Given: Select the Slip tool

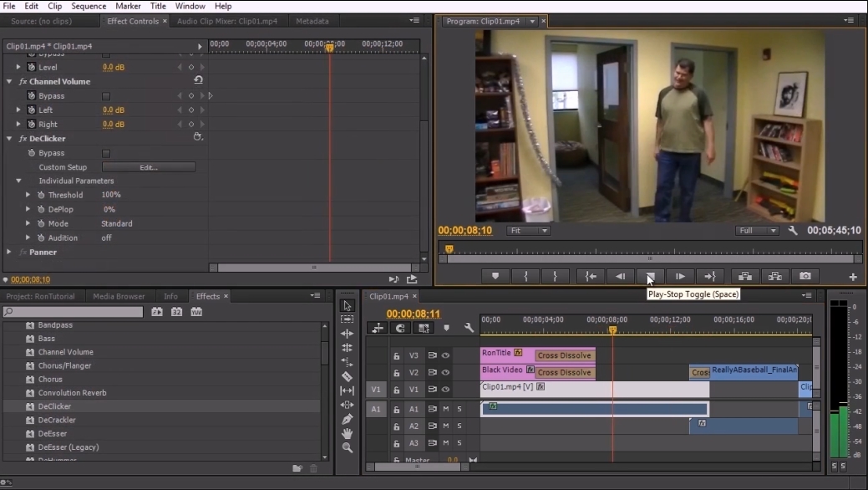Looking at the screenshot, I should pos(347,390).
